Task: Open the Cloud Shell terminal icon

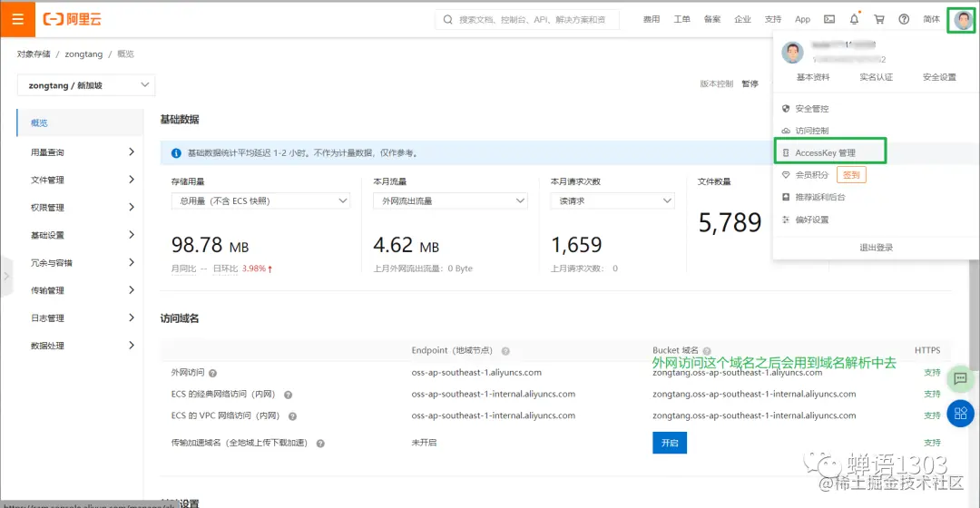Action: coord(829,19)
